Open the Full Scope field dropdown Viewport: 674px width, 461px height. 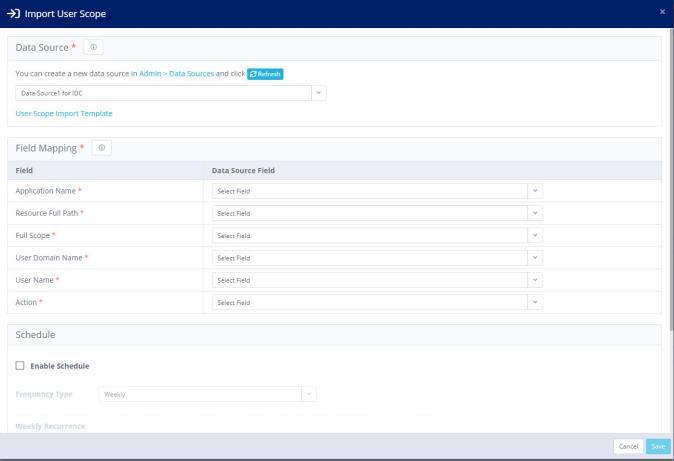click(x=377, y=236)
